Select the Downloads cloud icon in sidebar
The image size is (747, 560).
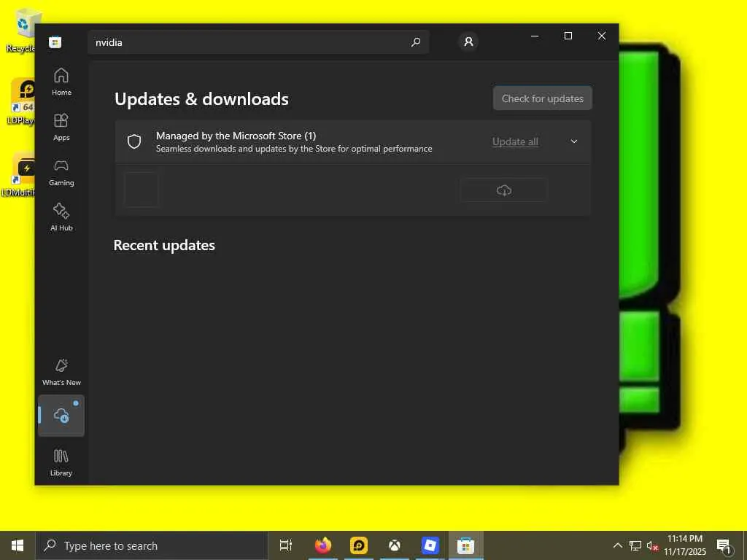pyautogui.click(x=61, y=416)
